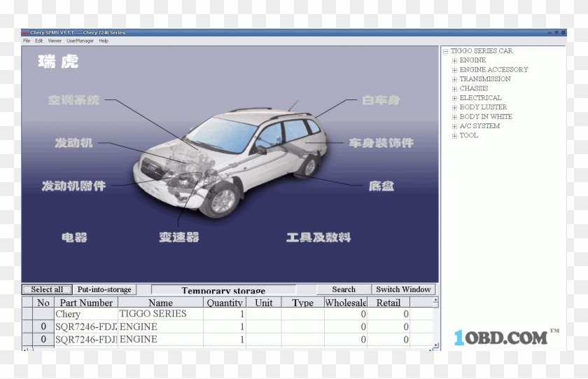Expand the A/C SYSTEM tree node

454,127
